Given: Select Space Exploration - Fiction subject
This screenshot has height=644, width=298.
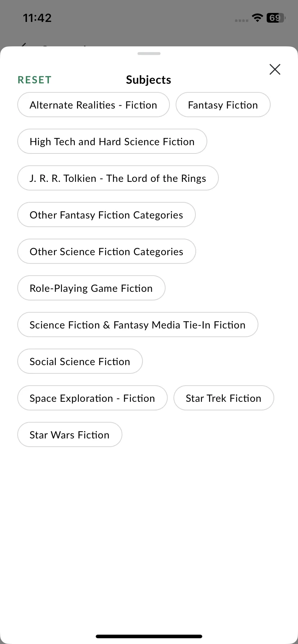Looking at the screenshot, I should click(92, 398).
